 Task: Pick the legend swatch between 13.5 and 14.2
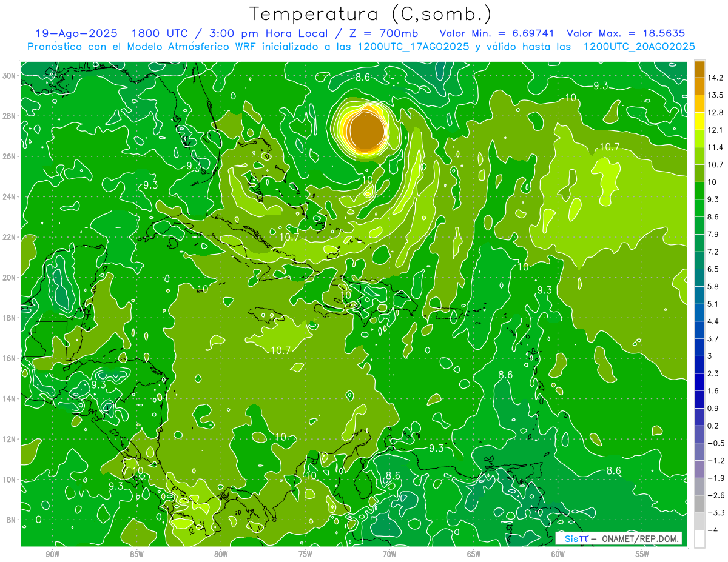[700, 86]
